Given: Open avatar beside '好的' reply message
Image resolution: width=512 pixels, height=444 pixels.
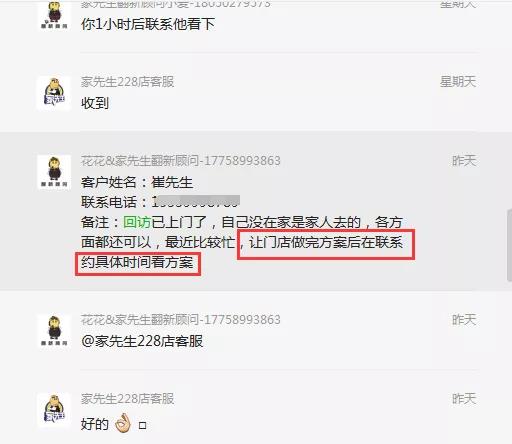Looking at the screenshot, I should pos(54,410).
